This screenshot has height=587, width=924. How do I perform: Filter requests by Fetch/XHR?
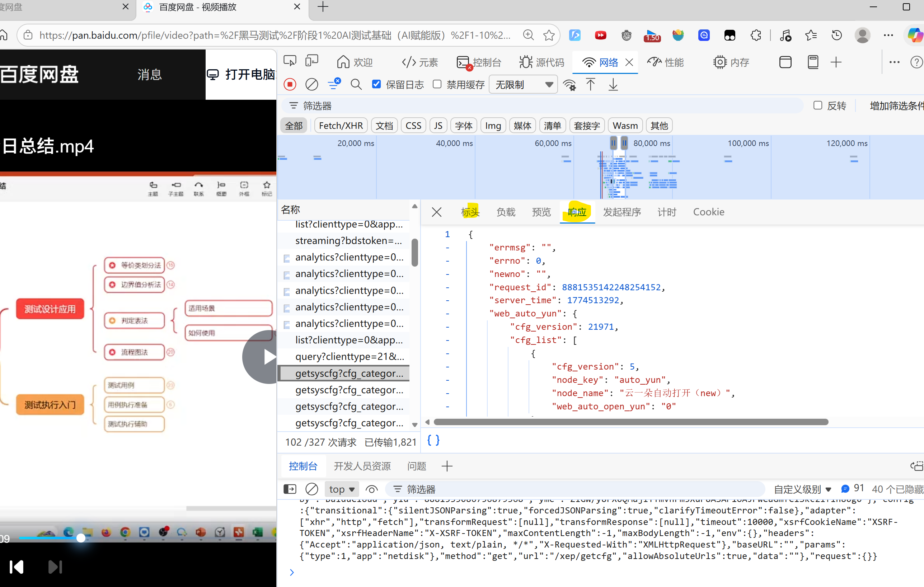pos(341,126)
